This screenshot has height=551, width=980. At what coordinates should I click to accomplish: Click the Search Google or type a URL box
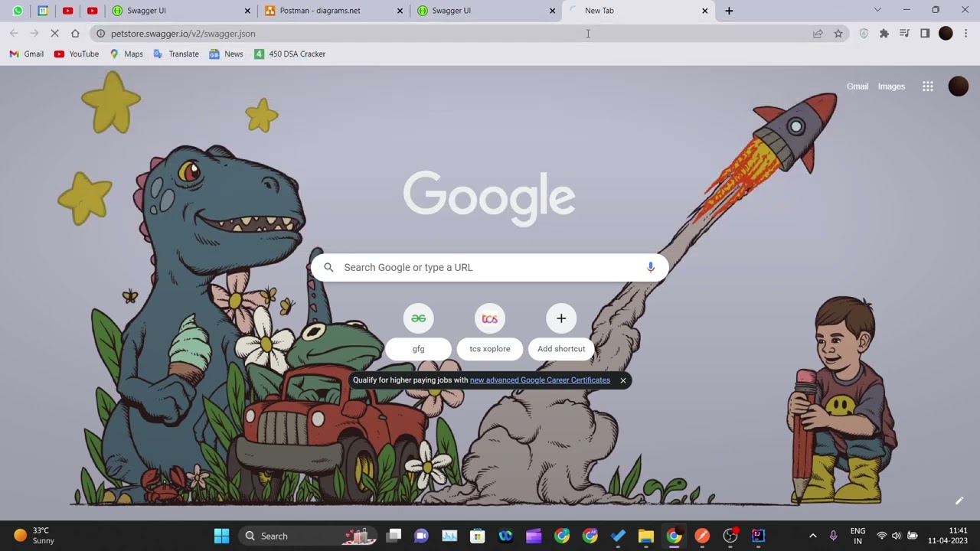(x=490, y=267)
